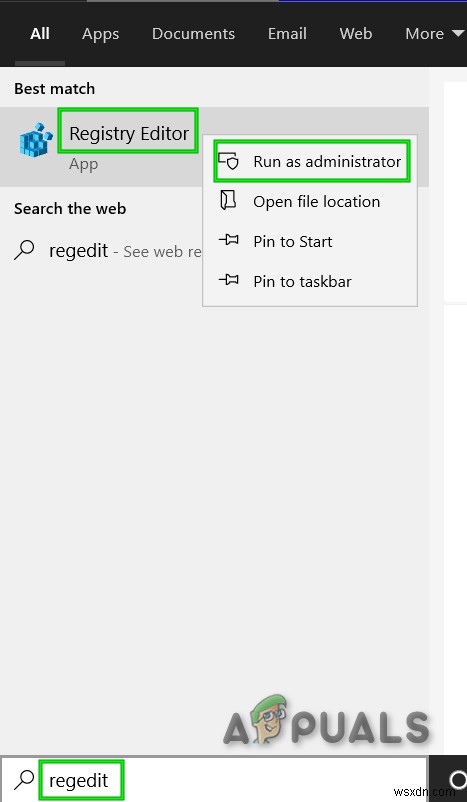Expand the More filter dropdown
Image resolution: width=467 pixels, height=802 pixels.
[434, 34]
